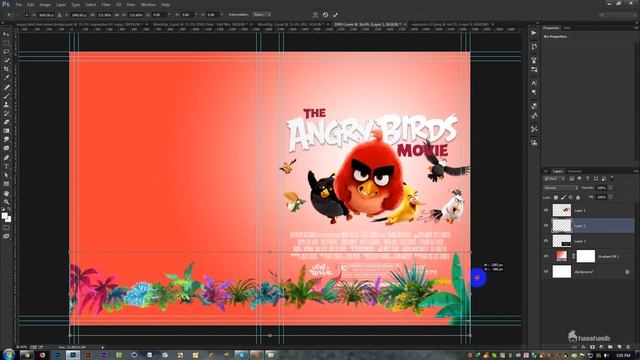Filter layers by adjustment layers icon
This screenshot has height=360, width=640.
pyautogui.click(x=580, y=179)
